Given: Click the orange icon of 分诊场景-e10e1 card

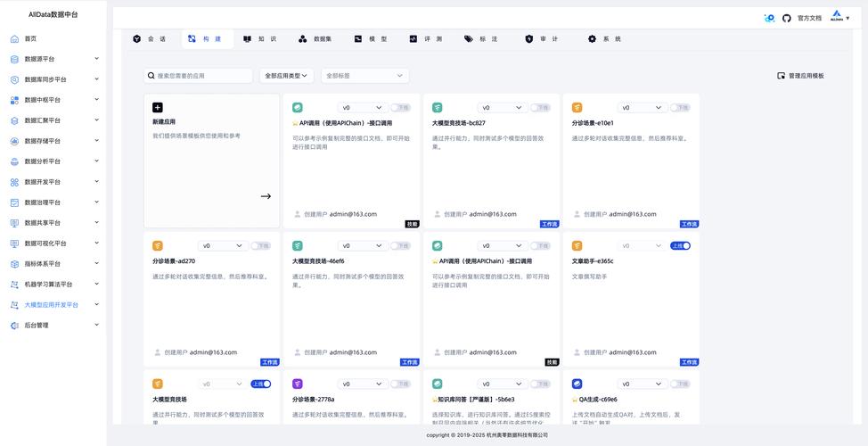Looking at the screenshot, I should [x=577, y=108].
